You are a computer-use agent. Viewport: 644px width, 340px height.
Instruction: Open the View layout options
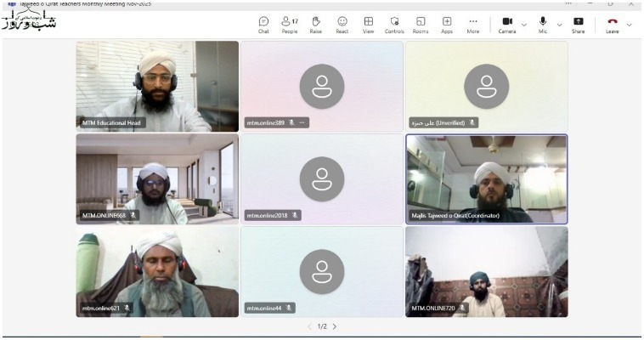369,24
